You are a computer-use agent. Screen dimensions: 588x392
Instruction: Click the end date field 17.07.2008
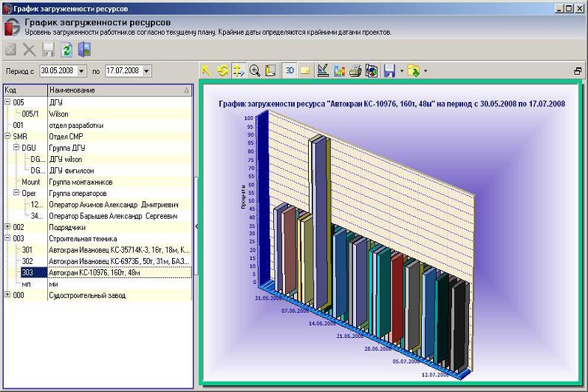coord(123,70)
